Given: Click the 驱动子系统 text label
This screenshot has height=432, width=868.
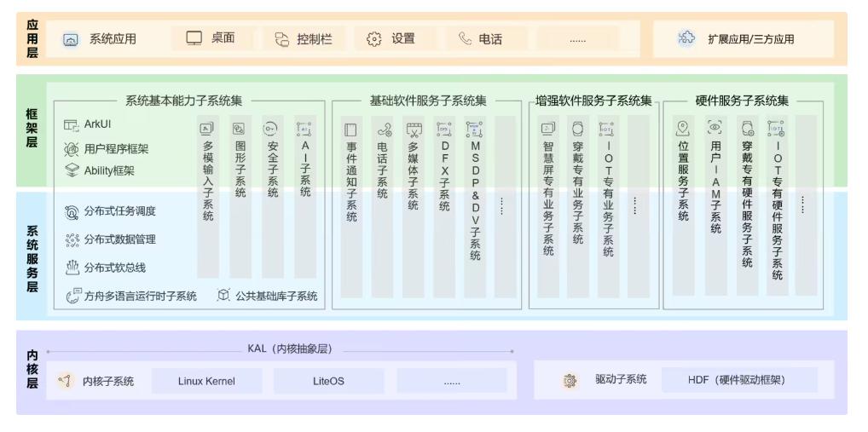Looking at the screenshot, I should pyautogui.click(x=621, y=379).
